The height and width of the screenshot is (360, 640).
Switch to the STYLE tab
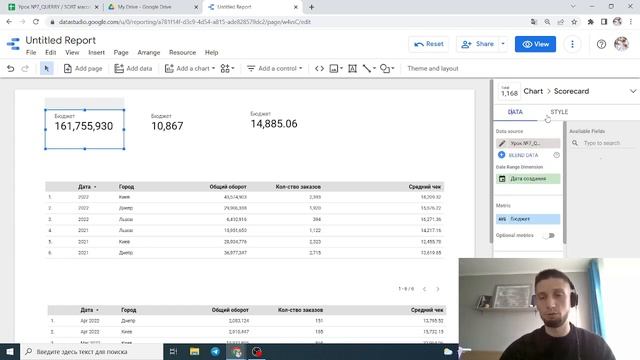tap(559, 112)
